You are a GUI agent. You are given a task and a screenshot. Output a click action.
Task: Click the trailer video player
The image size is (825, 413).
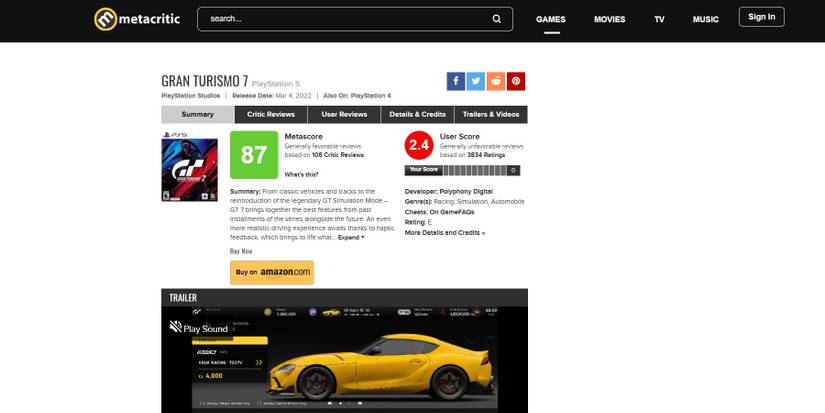[344, 360]
